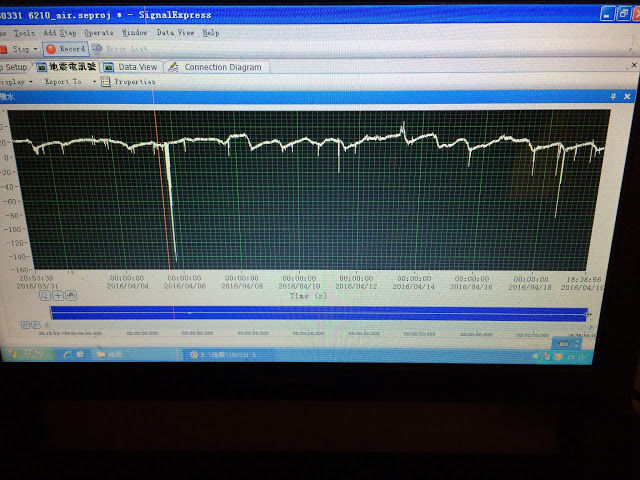This screenshot has height=480, width=640.
Task: Click the 2016/04/10 x-axis label
Action: pyautogui.click(x=299, y=287)
